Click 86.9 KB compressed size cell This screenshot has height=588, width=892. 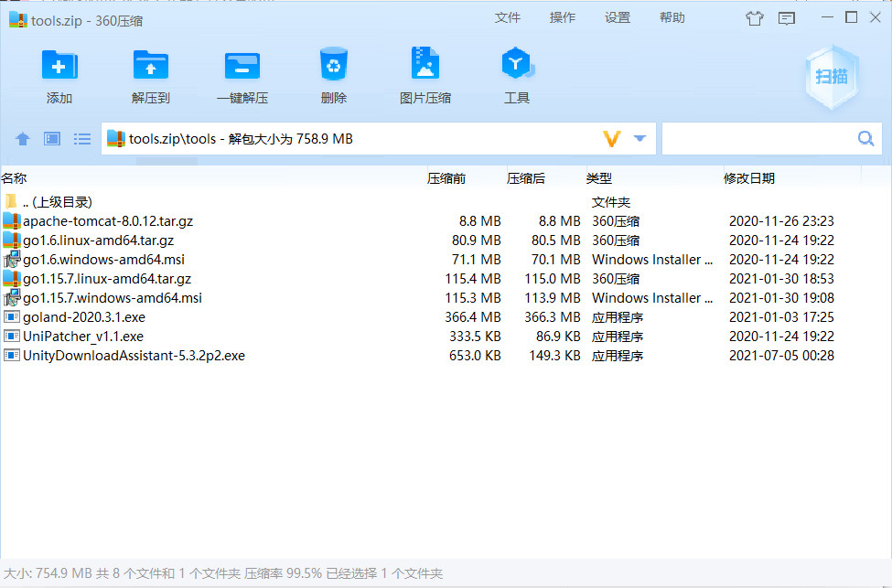pos(558,337)
